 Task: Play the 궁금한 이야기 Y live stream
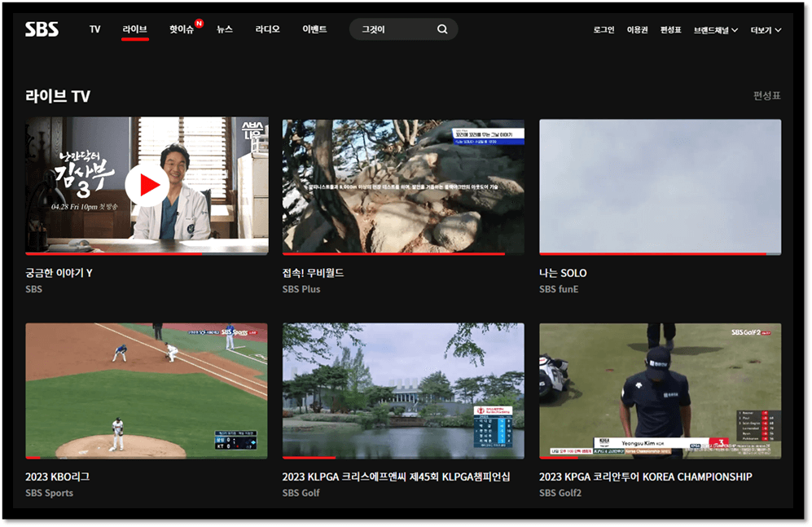coord(147,185)
